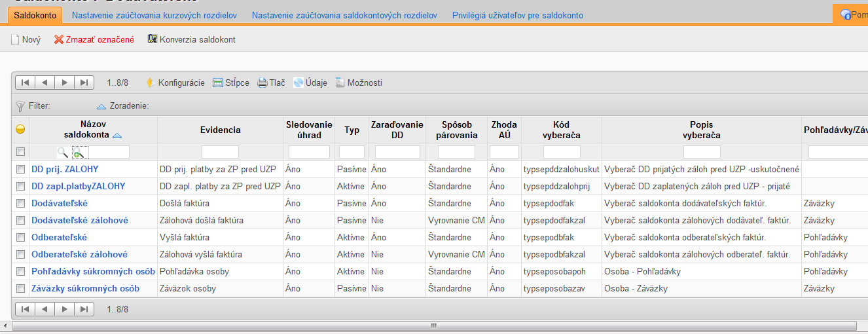Click magnifier icon in Názov filter cell

pos(62,152)
